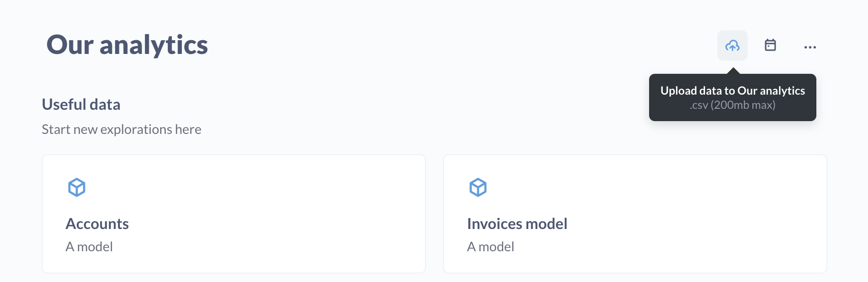Click the small arrow pointer atop the tooltip
Screen dimensions: 868x282
(733, 71)
